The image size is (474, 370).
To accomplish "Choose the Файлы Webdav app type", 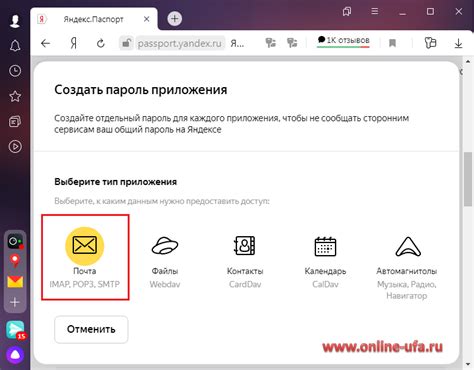I will 165,261.
